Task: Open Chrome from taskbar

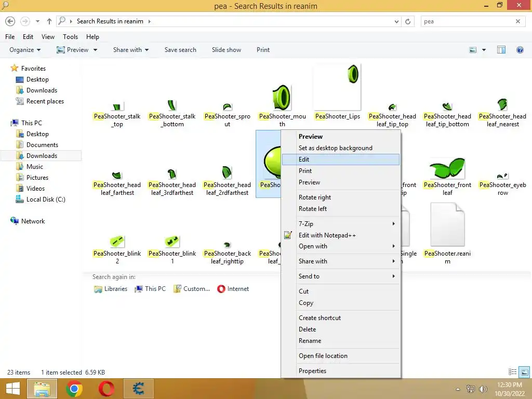Action: click(x=74, y=389)
